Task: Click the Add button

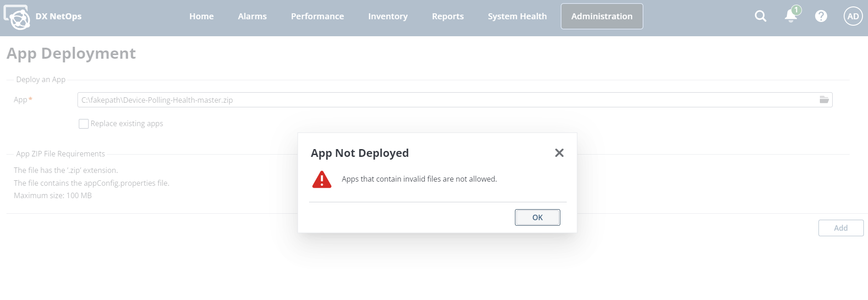Action: coord(840,228)
